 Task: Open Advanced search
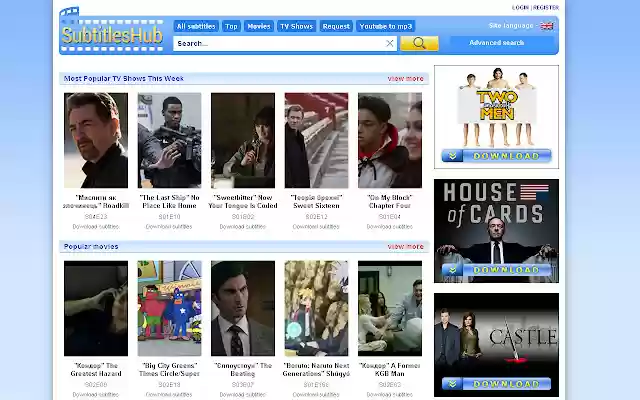(496, 43)
